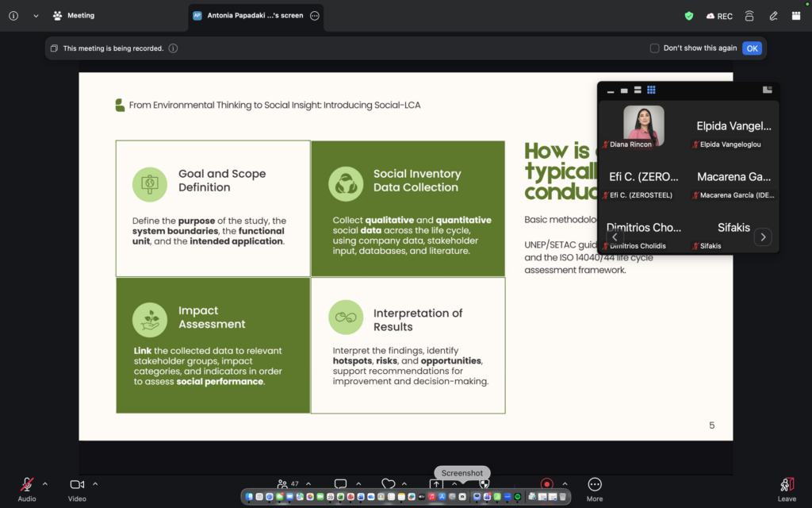Select the Elpida Vangeloglou participant tile
The height and width of the screenshot is (508, 812).
(733, 126)
